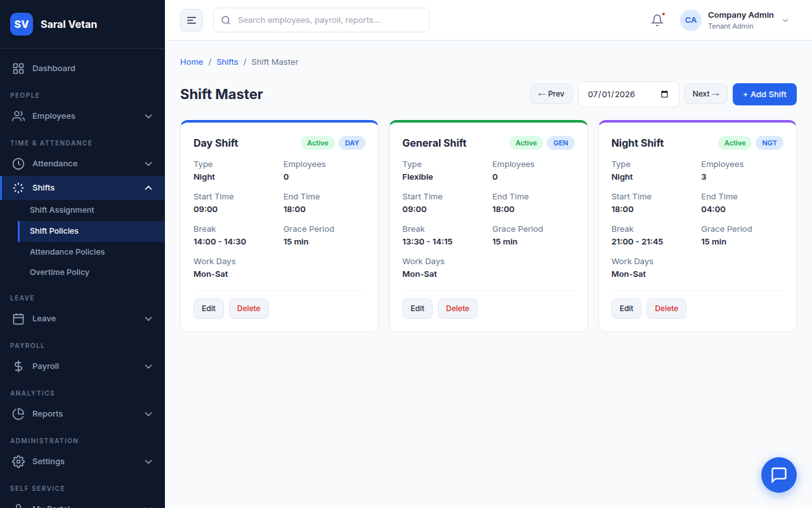Click the Settings gear icon
812x508 pixels.
coord(18,462)
